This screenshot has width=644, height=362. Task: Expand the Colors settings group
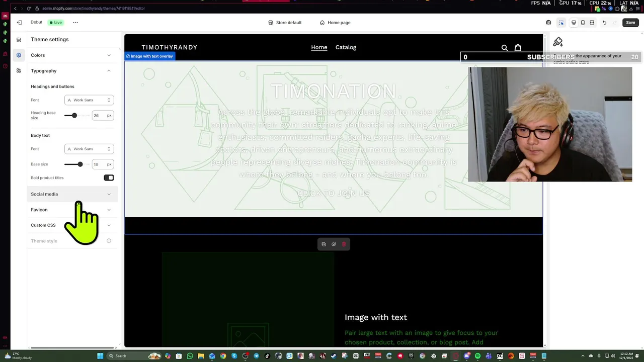click(x=71, y=55)
